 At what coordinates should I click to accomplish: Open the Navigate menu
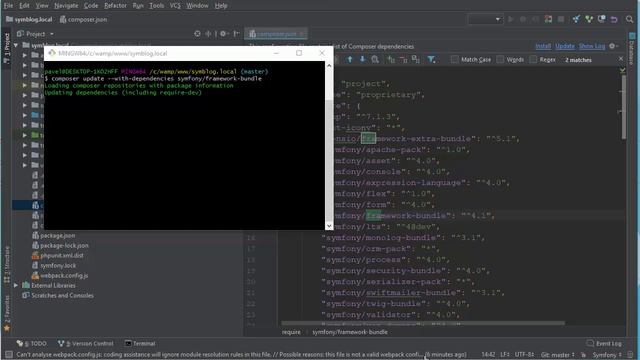click(x=66, y=6)
